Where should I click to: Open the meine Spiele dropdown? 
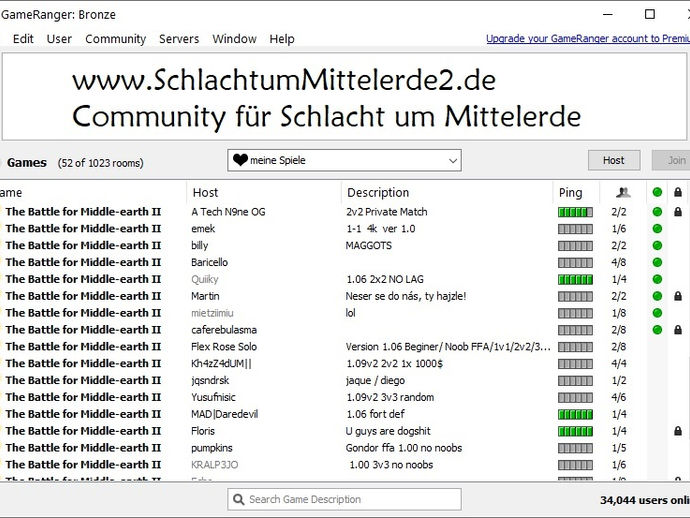click(x=344, y=160)
